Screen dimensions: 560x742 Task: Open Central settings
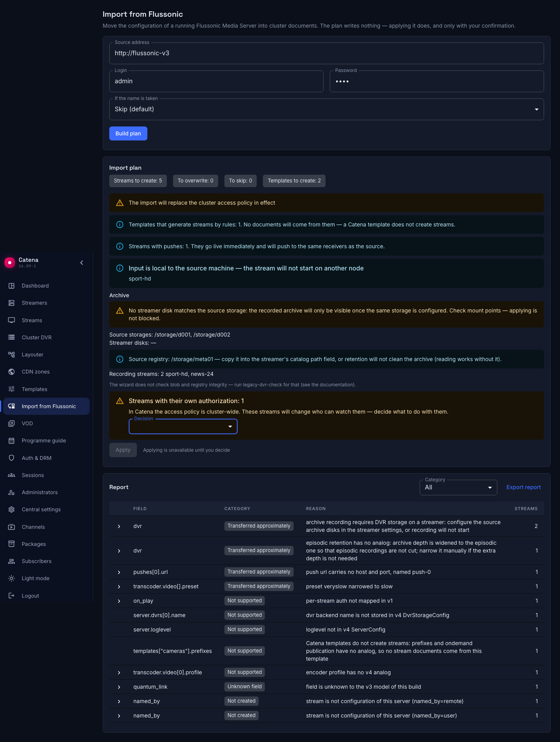click(x=47, y=509)
